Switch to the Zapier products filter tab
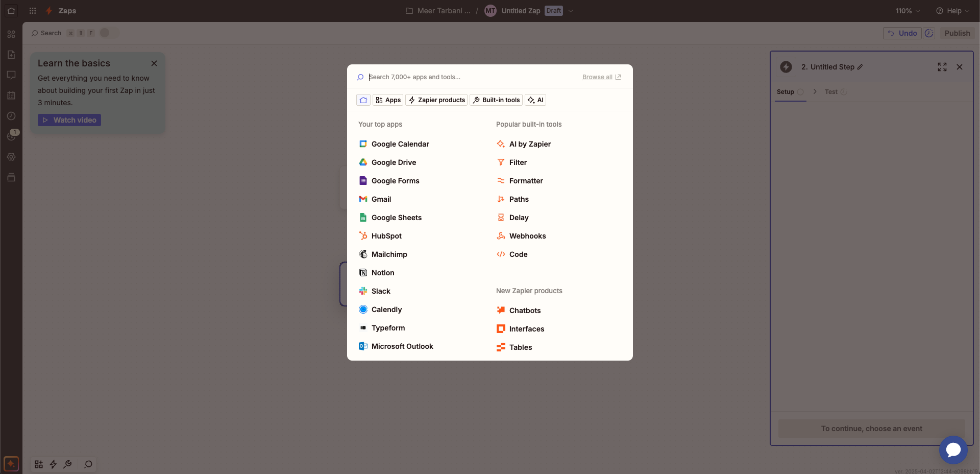 436,100
